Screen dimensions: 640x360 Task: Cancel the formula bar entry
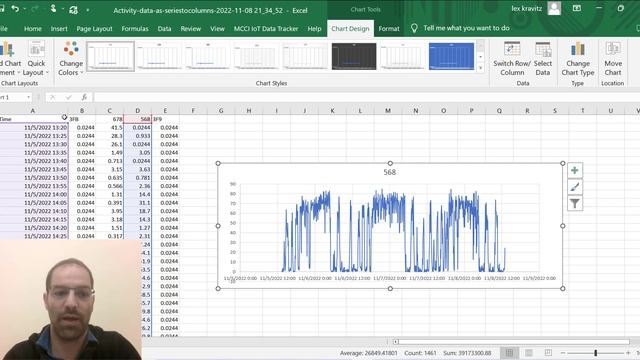[52, 97]
